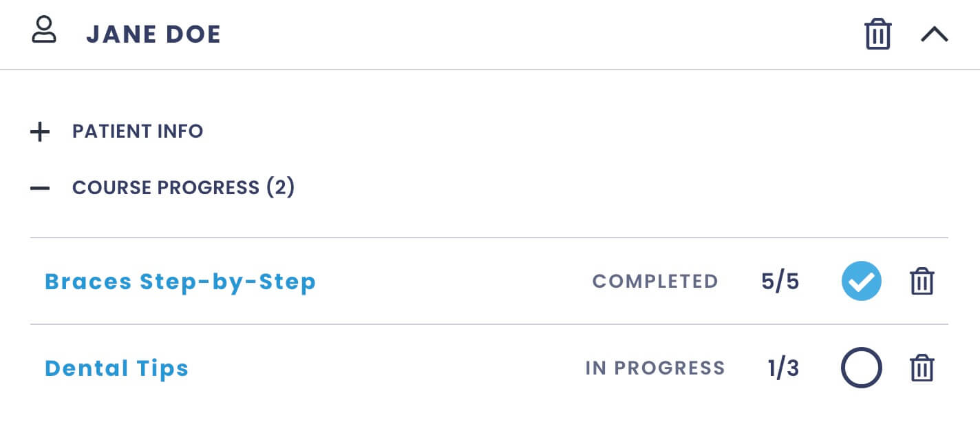Mark Dental Tips as complete via empty circle

click(861, 368)
